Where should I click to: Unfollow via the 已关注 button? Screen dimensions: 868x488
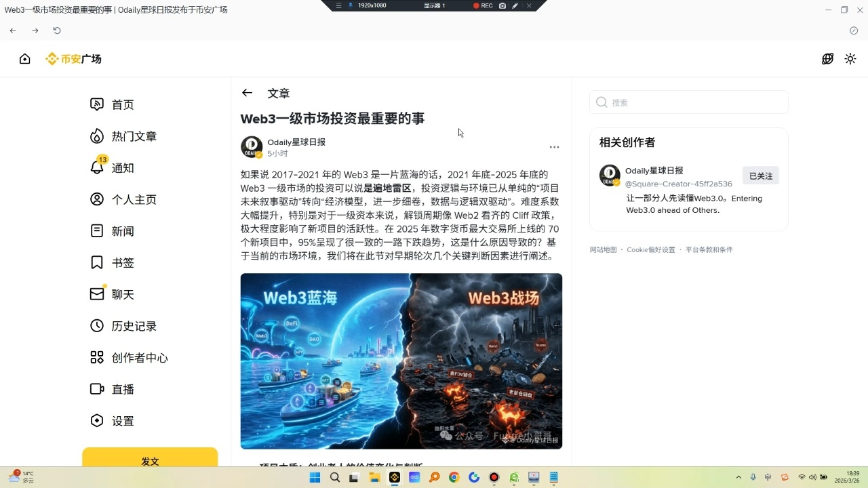[x=760, y=175]
